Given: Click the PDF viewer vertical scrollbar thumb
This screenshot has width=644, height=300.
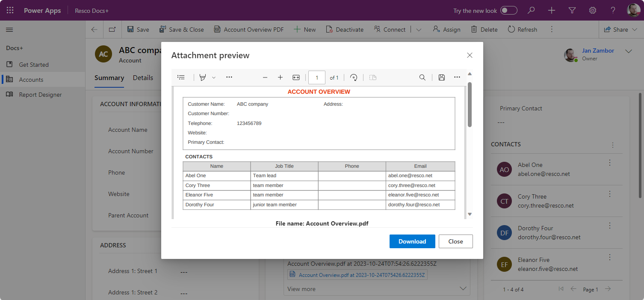Looking at the screenshot, I should (470, 104).
